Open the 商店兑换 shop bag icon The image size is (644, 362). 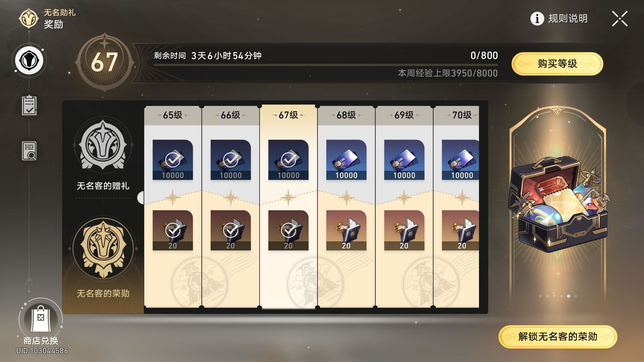point(41,319)
